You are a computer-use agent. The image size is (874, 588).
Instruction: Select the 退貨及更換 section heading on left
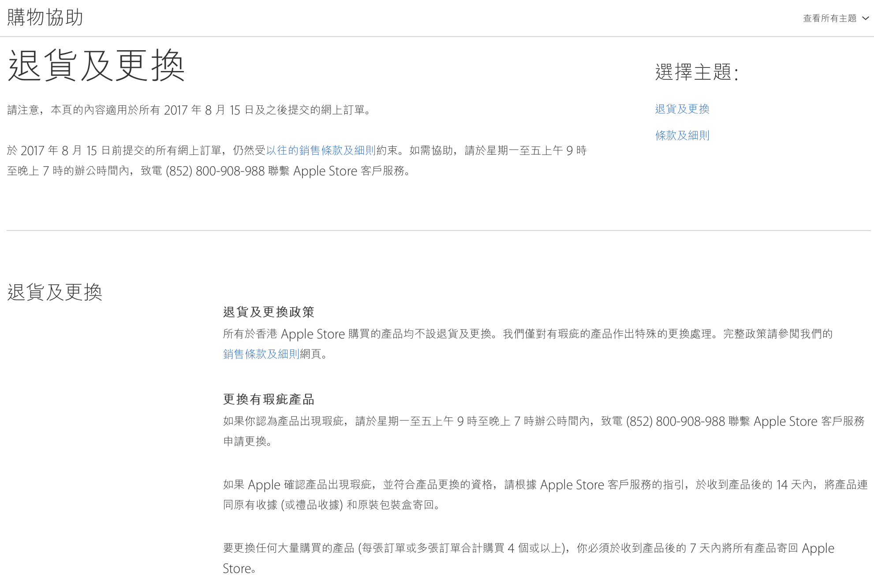[x=55, y=292]
